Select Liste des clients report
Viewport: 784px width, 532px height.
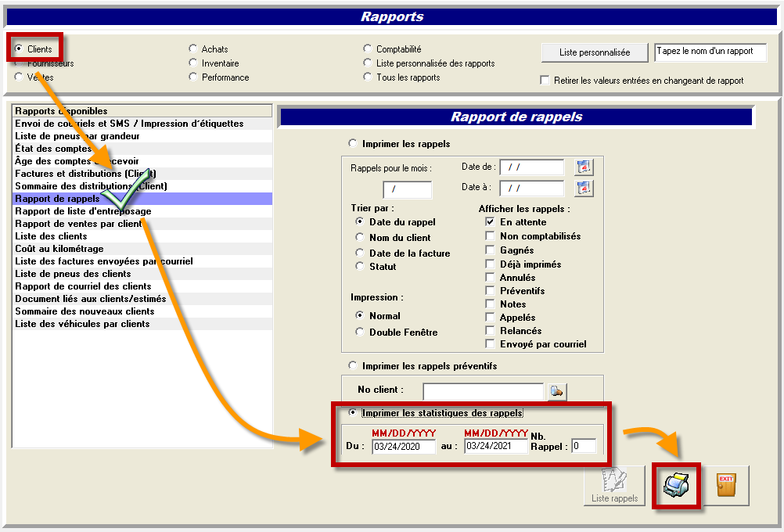click(x=142, y=236)
